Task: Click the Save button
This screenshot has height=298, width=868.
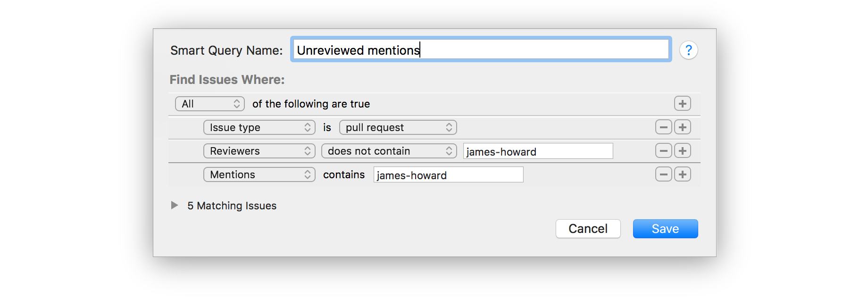Action: 665,229
